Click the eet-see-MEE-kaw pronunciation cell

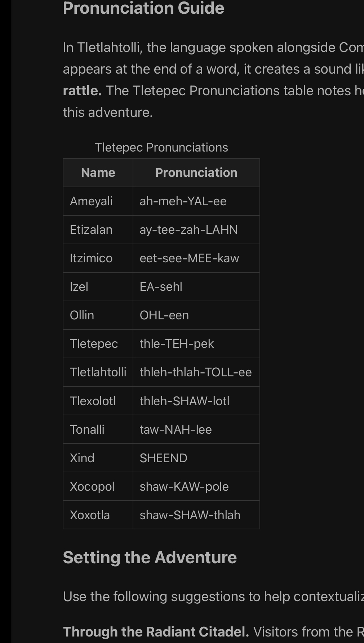tap(189, 258)
